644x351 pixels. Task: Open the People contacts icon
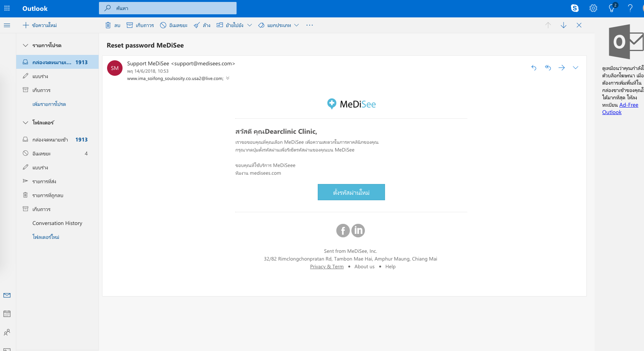coord(7,332)
